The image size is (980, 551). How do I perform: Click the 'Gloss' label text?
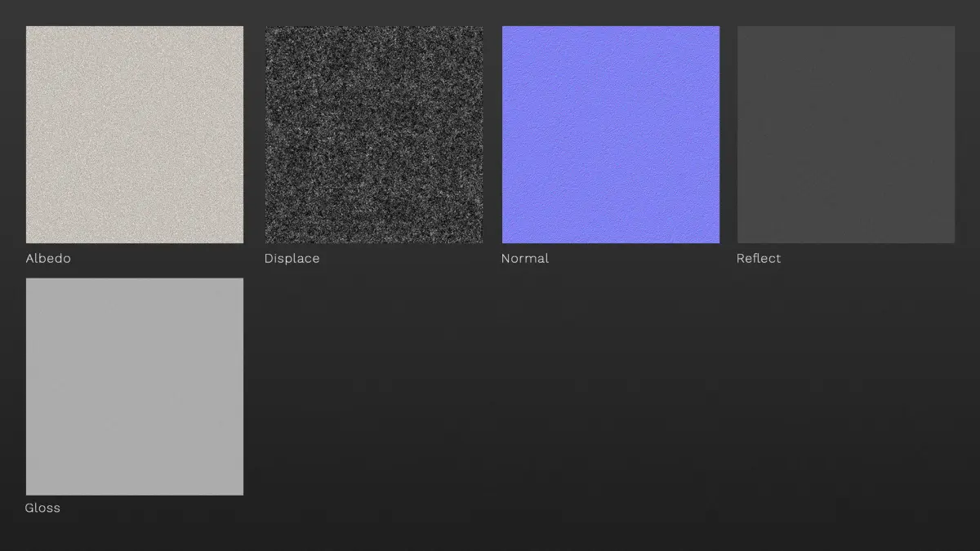click(x=42, y=508)
